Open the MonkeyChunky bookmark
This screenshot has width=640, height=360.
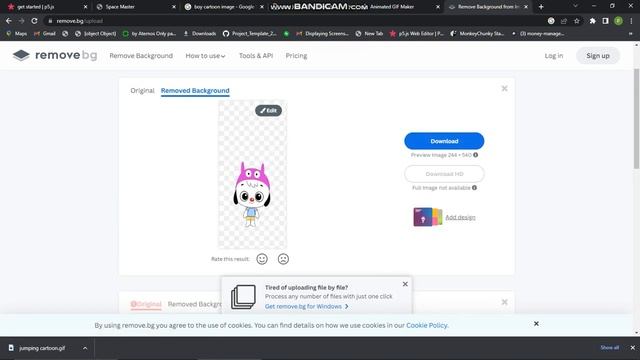point(477,33)
